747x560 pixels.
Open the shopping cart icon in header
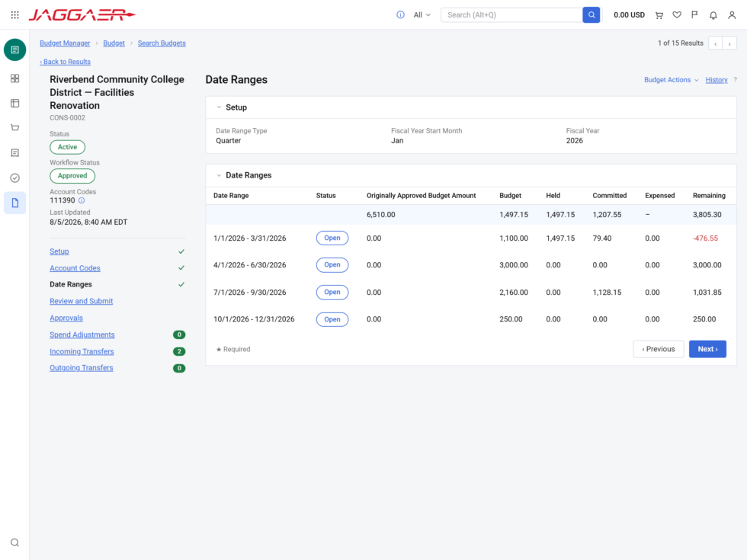(x=659, y=14)
